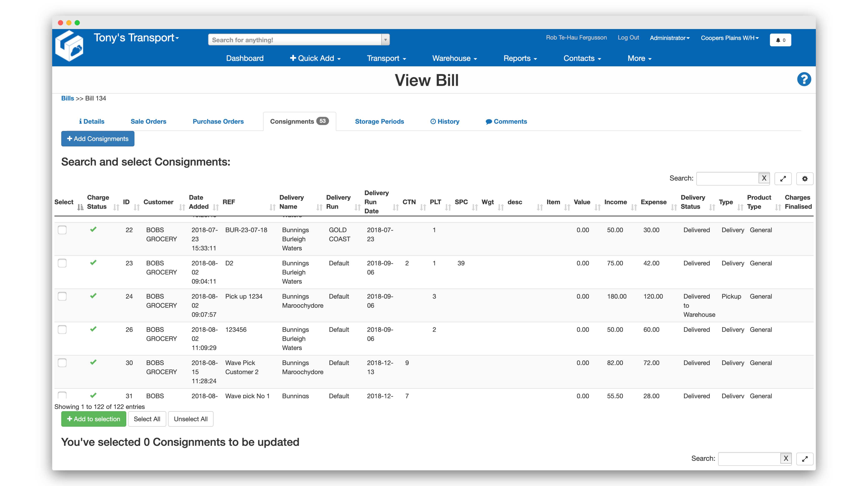
Task: Tick the checkbox for consignment 22
Action: click(62, 230)
